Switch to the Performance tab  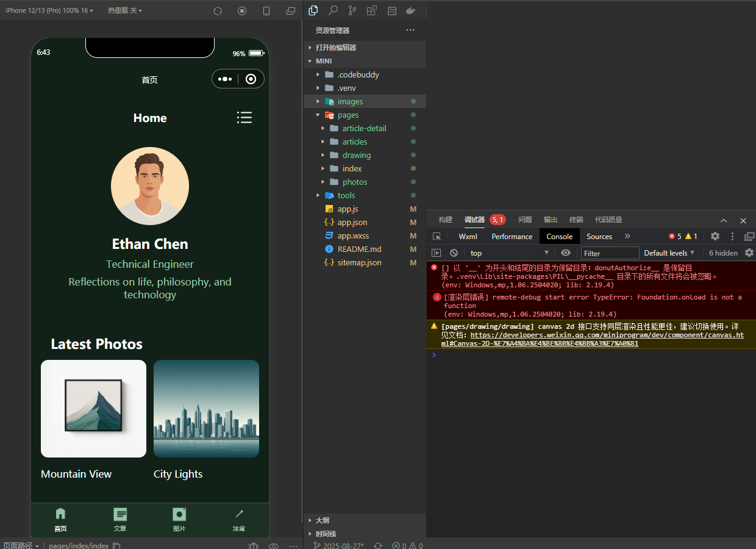coord(512,236)
